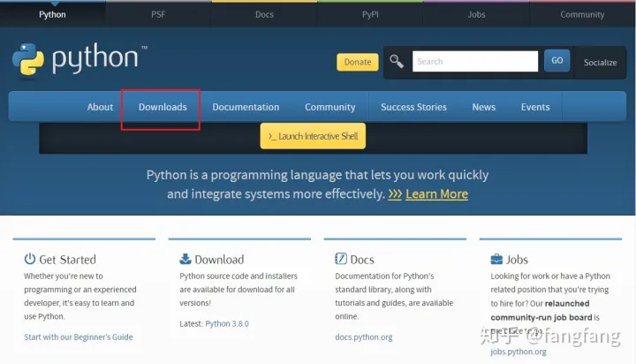The width and height of the screenshot is (636, 364).
Task: Open the Jobs section heading
Action: tap(517, 259)
